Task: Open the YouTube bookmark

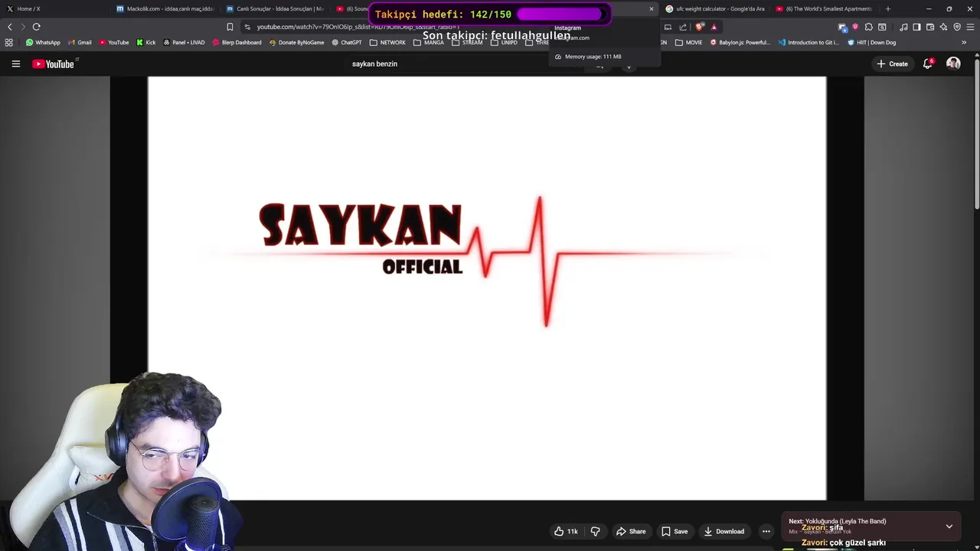Action: click(113, 42)
